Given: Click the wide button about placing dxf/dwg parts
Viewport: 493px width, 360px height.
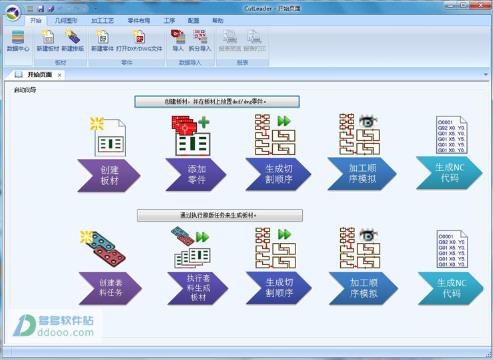Looking at the screenshot, I should [x=217, y=102].
